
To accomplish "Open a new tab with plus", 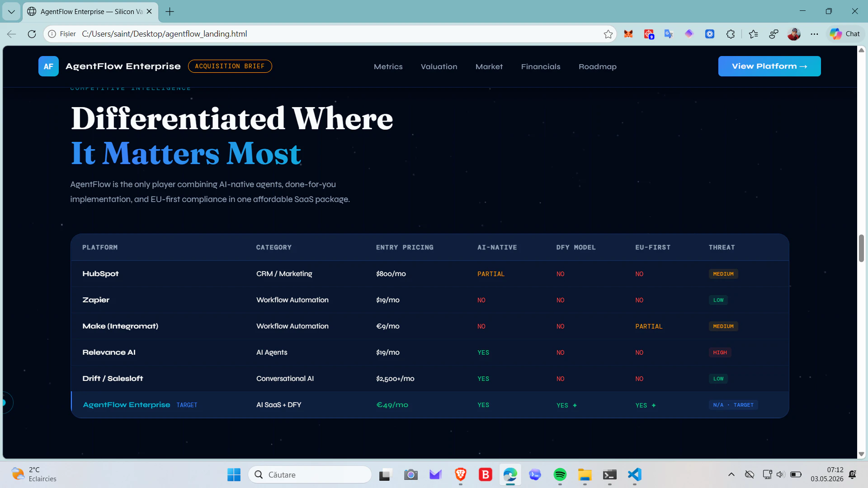I will tap(170, 12).
